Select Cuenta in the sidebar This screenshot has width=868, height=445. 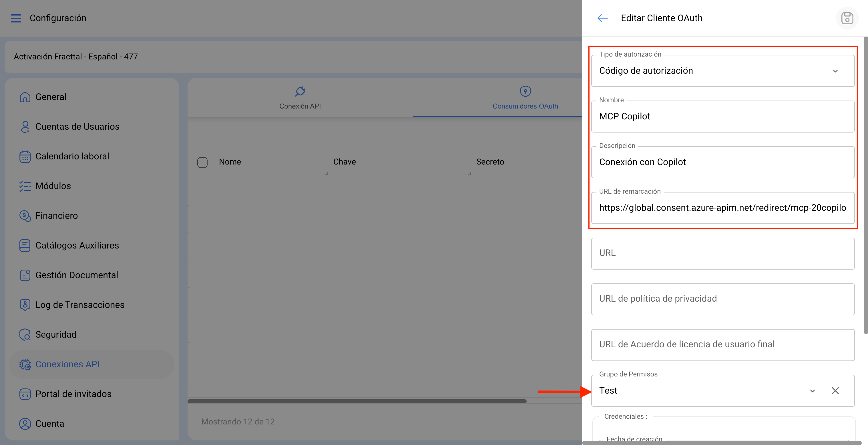[x=92, y=424]
